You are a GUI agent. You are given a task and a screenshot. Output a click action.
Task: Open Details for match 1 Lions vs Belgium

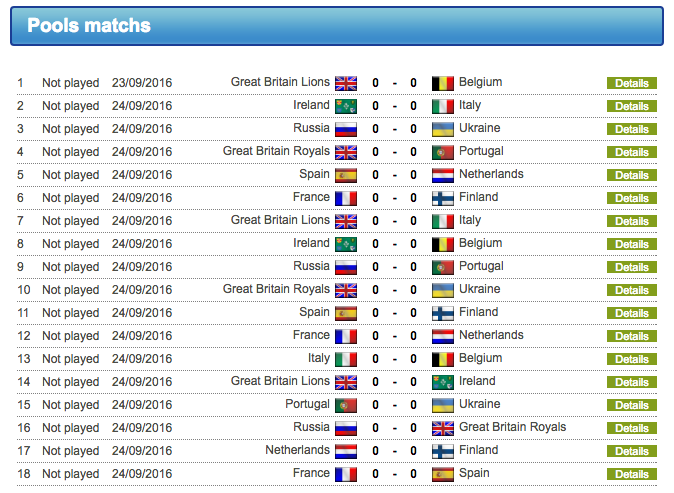(631, 84)
